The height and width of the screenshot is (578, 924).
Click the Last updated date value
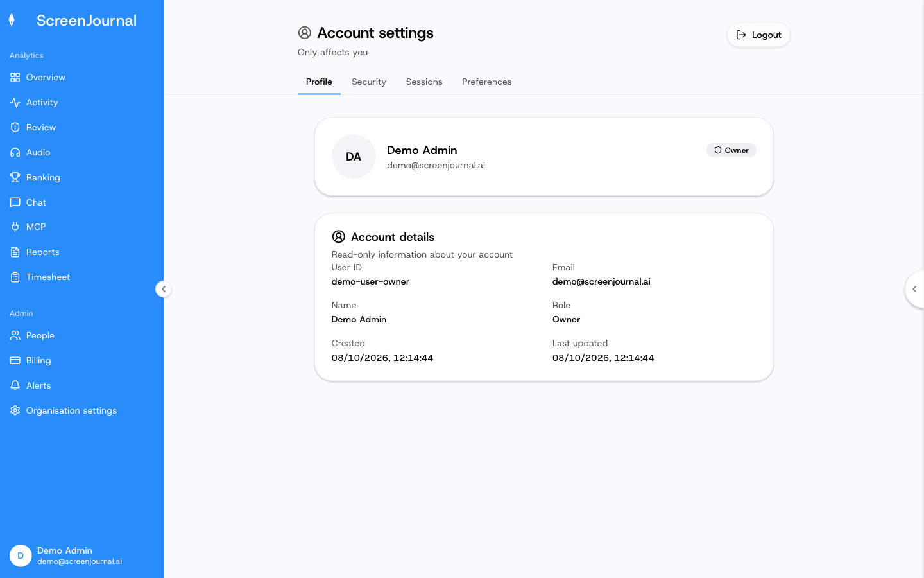[x=603, y=358]
